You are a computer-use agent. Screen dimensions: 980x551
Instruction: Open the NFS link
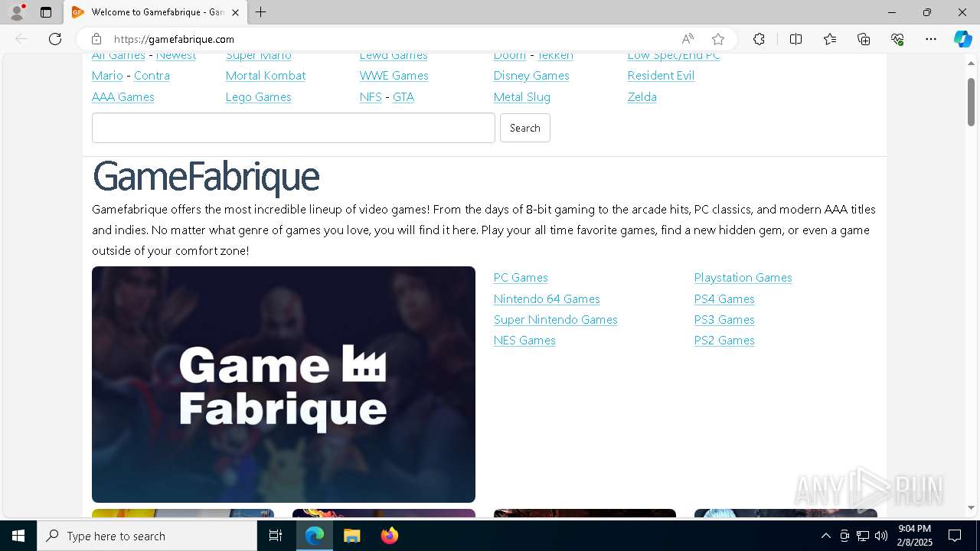click(x=371, y=97)
